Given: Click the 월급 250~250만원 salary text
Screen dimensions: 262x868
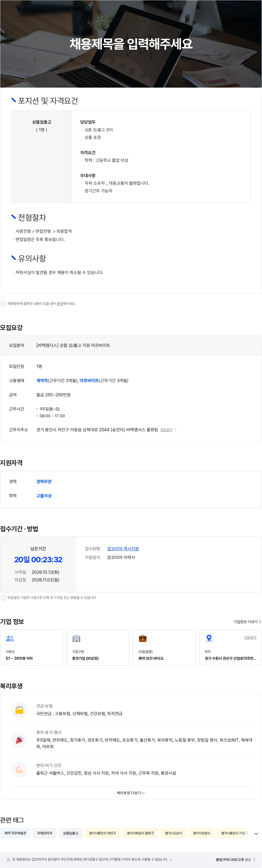Looking at the screenshot, I should (x=53, y=395).
